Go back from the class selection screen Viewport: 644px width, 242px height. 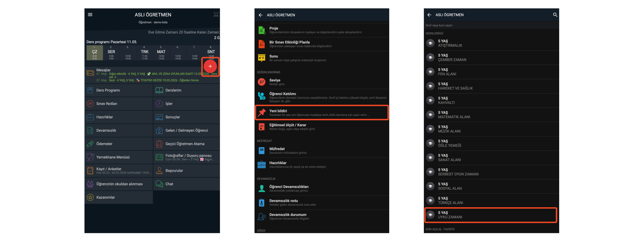[429, 15]
